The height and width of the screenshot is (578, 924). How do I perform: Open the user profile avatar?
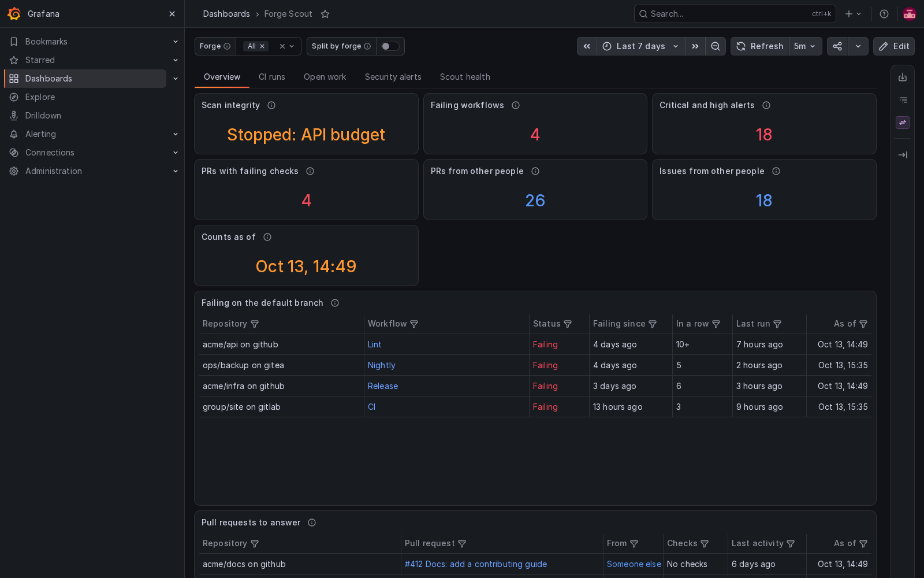[x=910, y=14]
